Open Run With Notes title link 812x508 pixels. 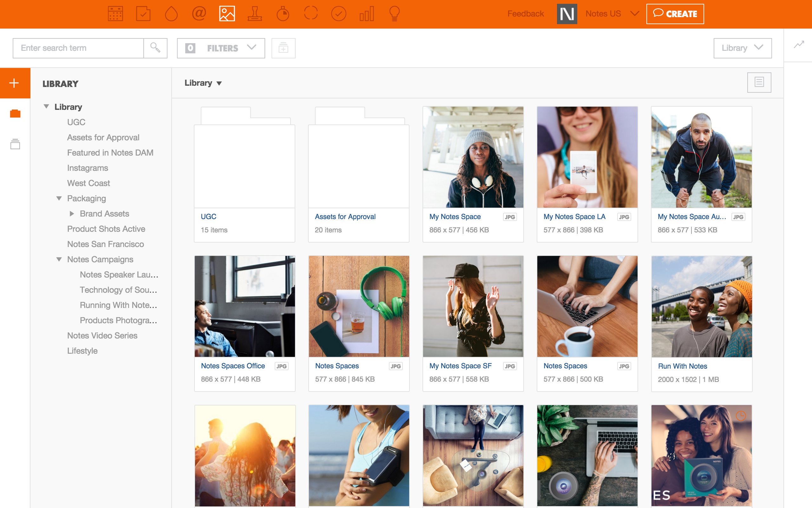pyautogui.click(x=683, y=366)
